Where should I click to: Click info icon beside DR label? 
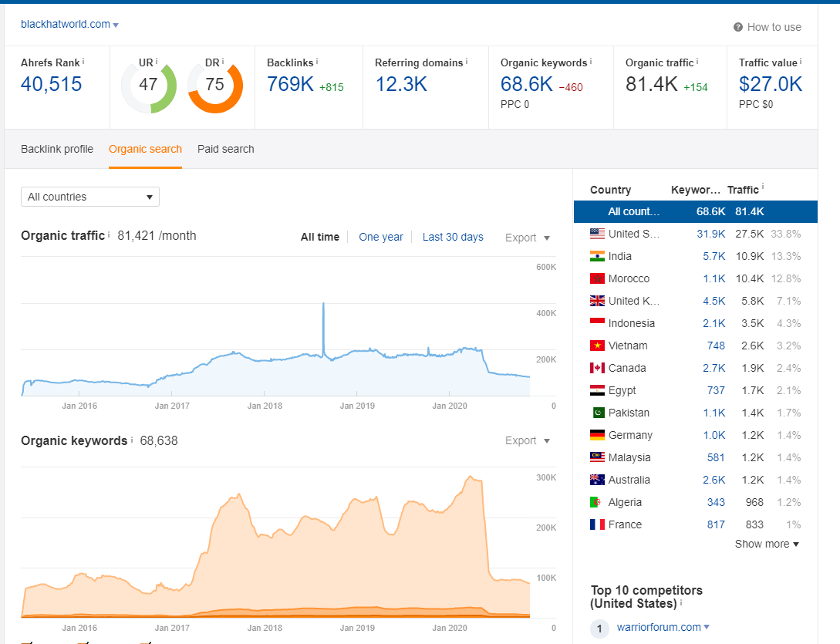[x=223, y=62]
